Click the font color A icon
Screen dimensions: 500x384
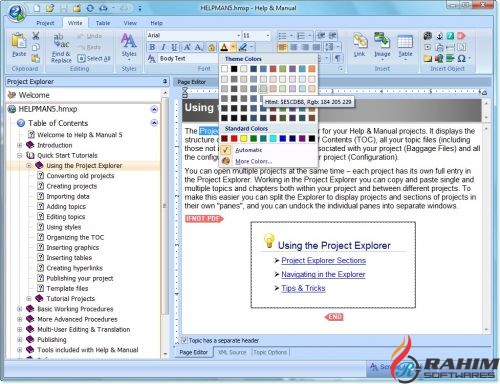(x=224, y=47)
